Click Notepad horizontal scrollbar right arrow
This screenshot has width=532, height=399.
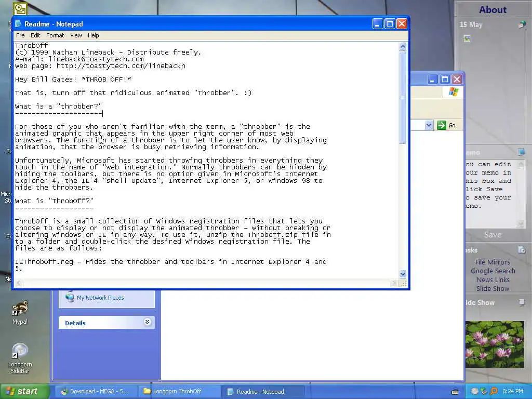(394, 283)
